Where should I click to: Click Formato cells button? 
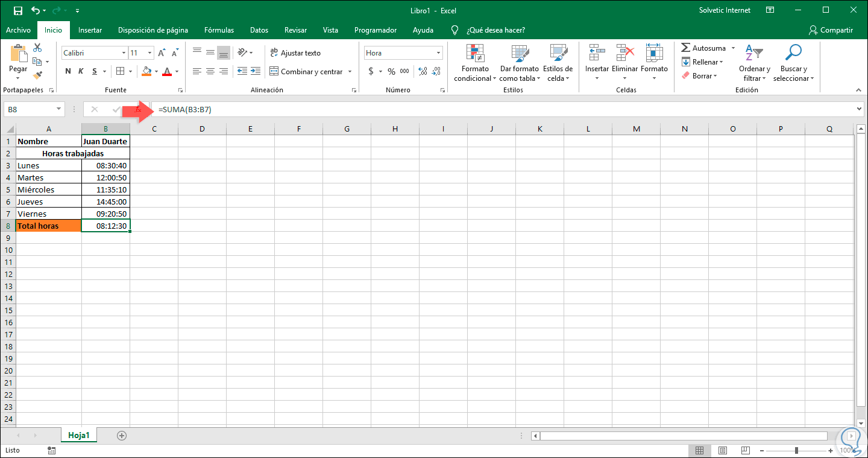pos(654,63)
